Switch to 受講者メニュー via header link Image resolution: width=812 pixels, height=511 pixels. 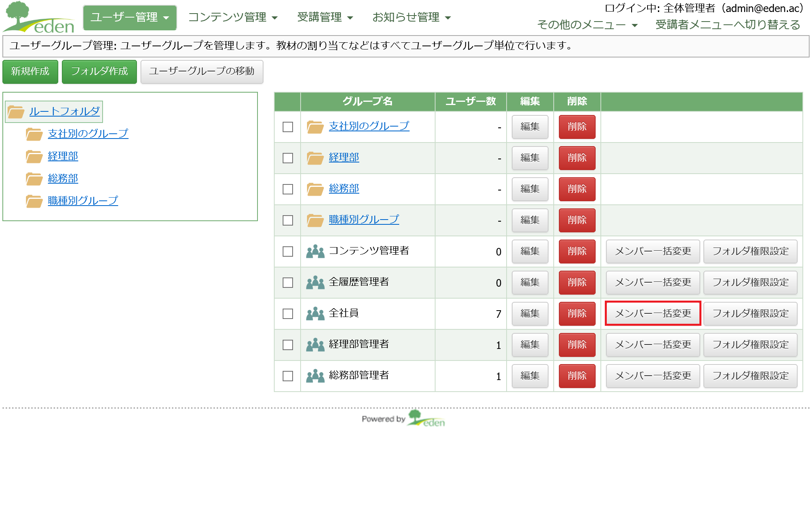coord(727,25)
